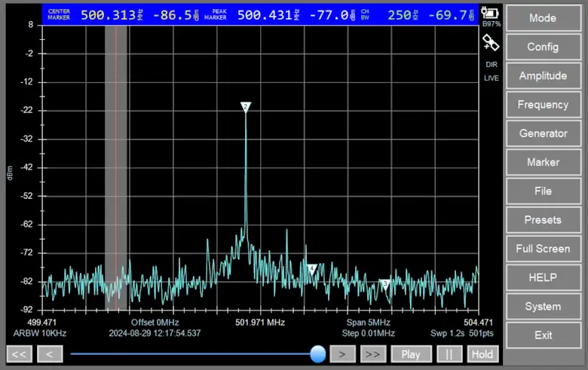Step forward with the > button
The width and height of the screenshot is (588, 370).
pos(342,354)
